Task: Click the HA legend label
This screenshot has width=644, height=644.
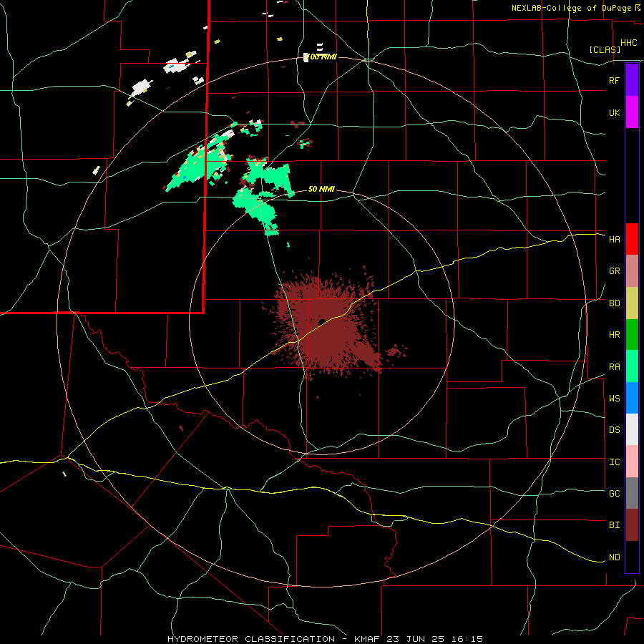Action: click(614, 240)
